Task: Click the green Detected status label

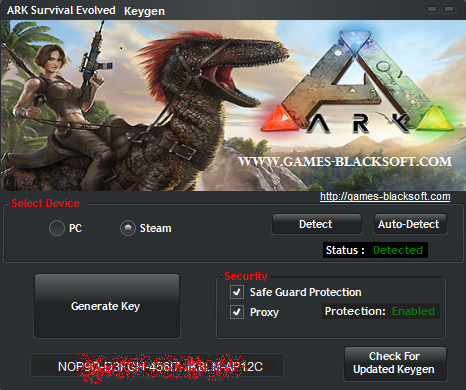Action: 398,250
